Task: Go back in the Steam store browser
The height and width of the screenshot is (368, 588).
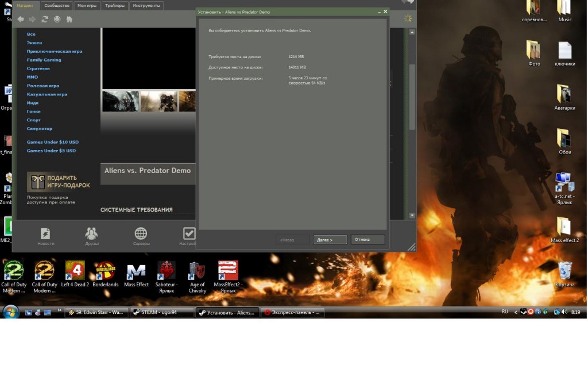Action: (21, 19)
